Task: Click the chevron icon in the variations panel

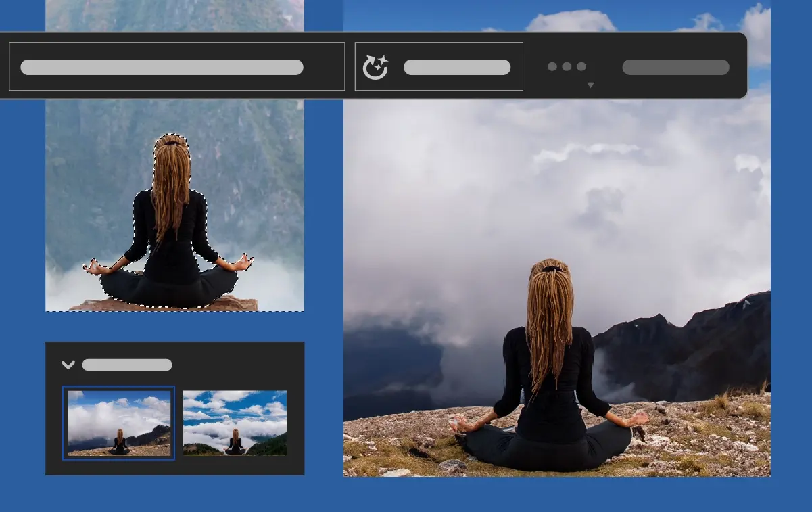Action: point(68,365)
